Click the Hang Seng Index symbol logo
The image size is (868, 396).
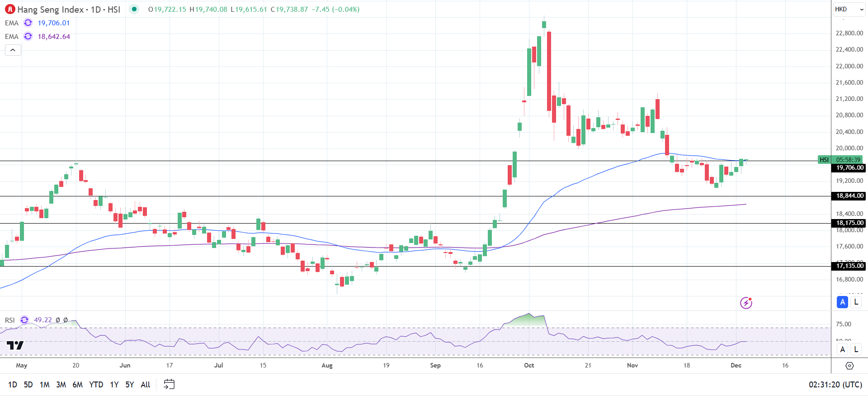pos(10,9)
